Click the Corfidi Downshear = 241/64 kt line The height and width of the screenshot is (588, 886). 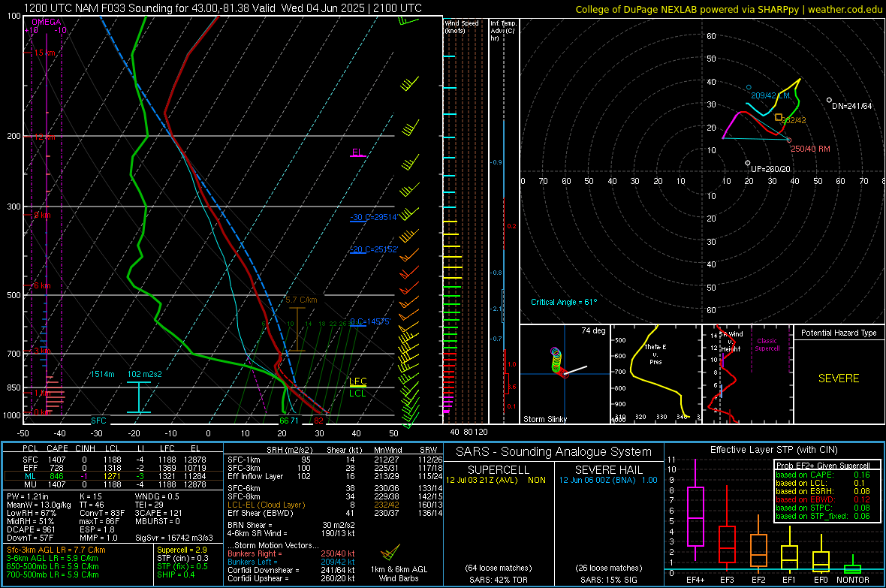pyautogui.click(x=291, y=570)
